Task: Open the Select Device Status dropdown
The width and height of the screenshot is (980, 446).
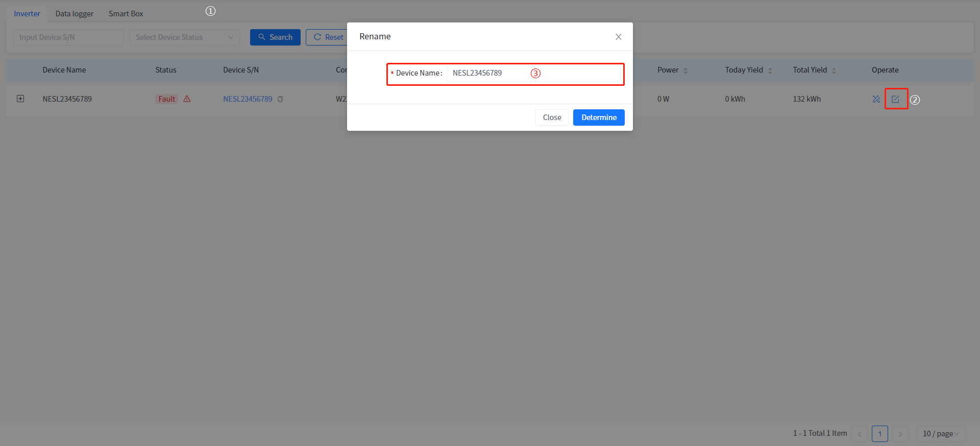Action: pos(184,37)
